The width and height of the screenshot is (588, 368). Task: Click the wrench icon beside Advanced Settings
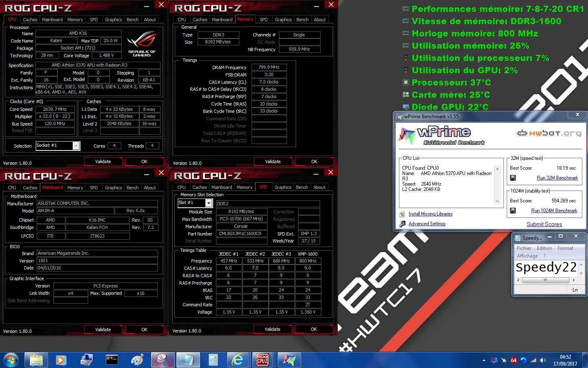coord(402,224)
